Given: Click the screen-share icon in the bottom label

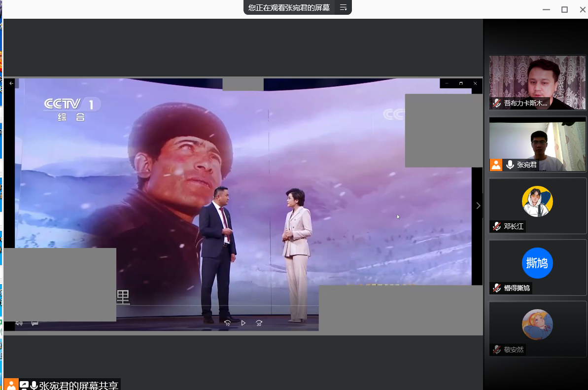Looking at the screenshot, I should point(24,385).
